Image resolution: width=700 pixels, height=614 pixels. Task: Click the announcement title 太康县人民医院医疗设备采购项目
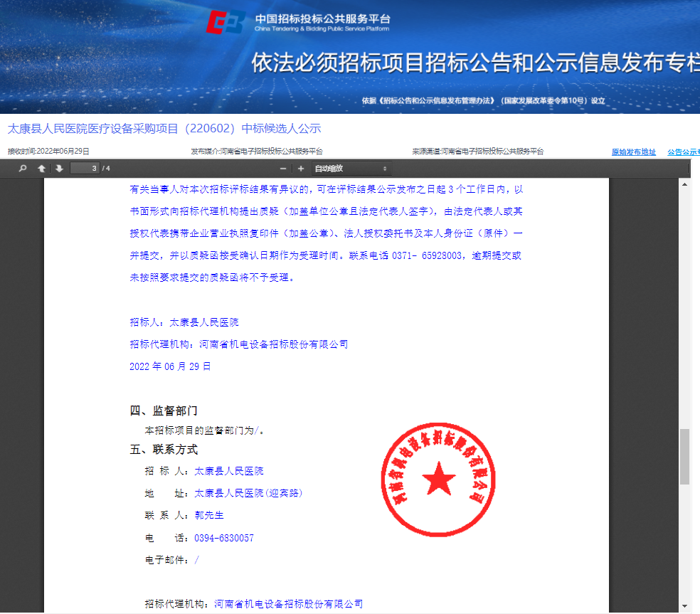coord(164,129)
